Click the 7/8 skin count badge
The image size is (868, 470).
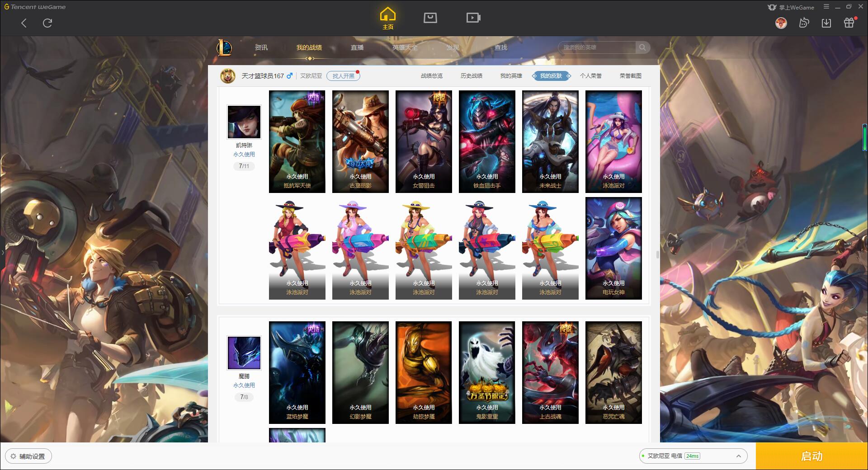coord(244,397)
